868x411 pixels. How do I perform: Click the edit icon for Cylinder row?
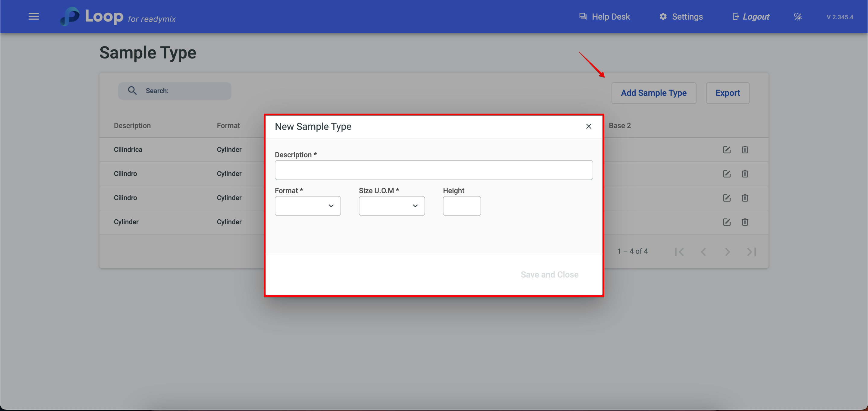(x=726, y=222)
